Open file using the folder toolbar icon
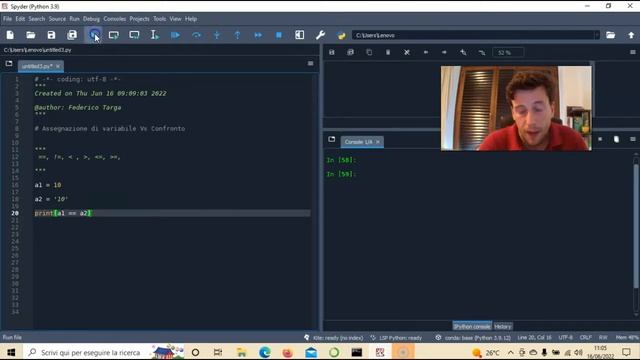The height and width of the screenshot is (360, 640). [31, 35]
